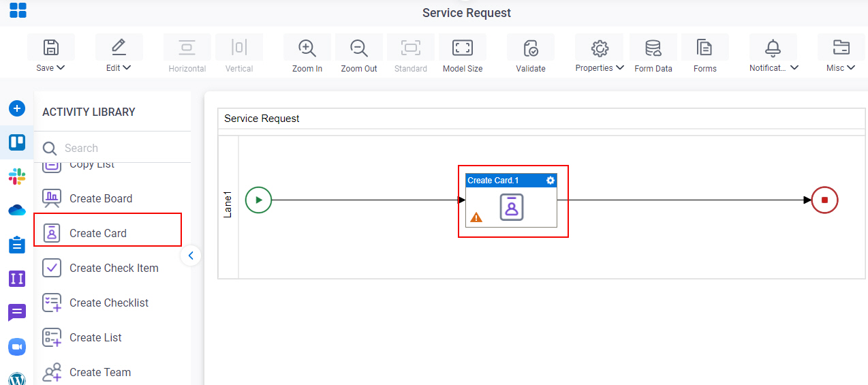Image resolution: width=868 pixels, height=385 pixels.
Task: Open Form Data database icon
Action: coord(653,48)
